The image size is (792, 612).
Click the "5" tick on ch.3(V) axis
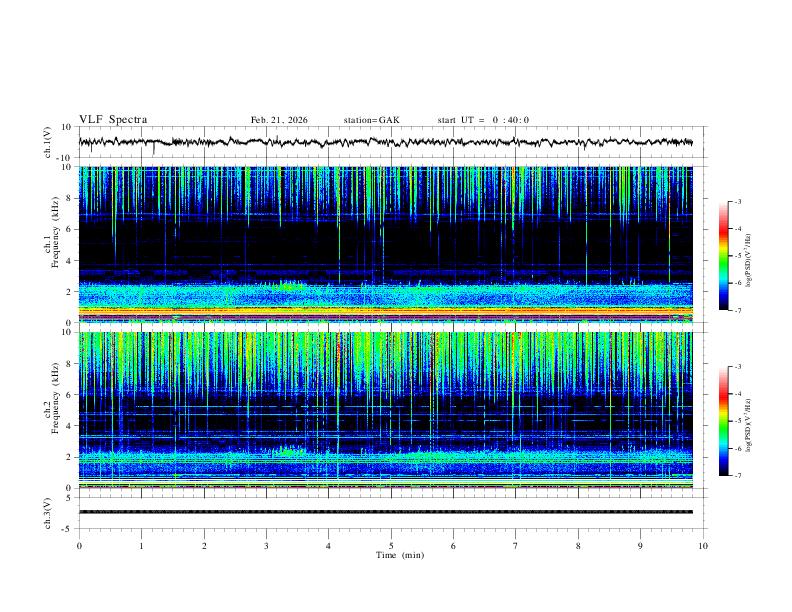pos(70,498)
